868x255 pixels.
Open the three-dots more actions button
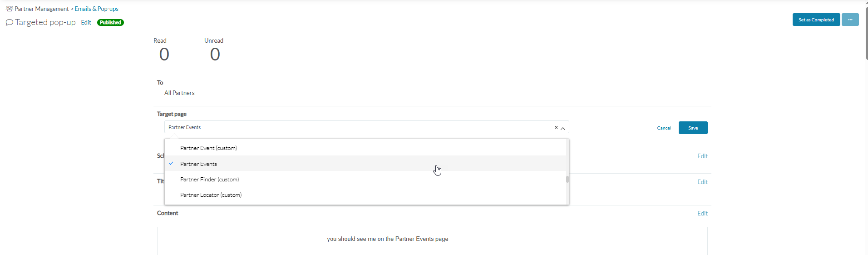coord(850,20)
